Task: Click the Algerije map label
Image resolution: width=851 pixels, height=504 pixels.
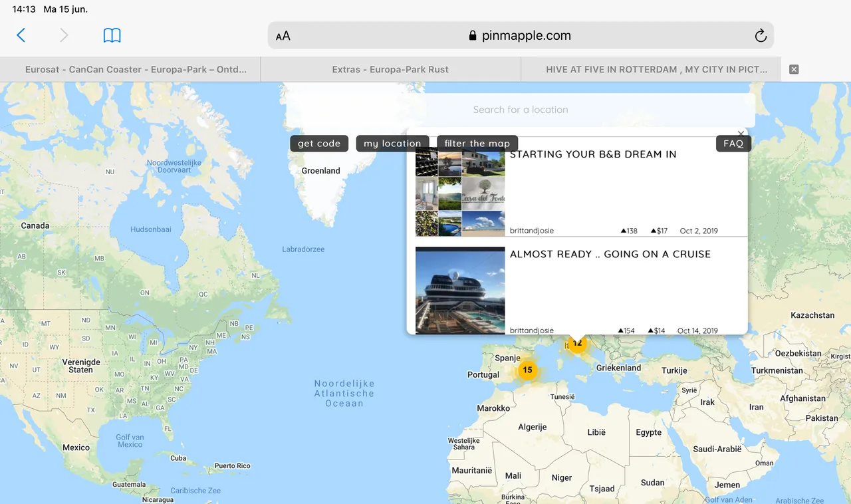Action: coord(533,427)
